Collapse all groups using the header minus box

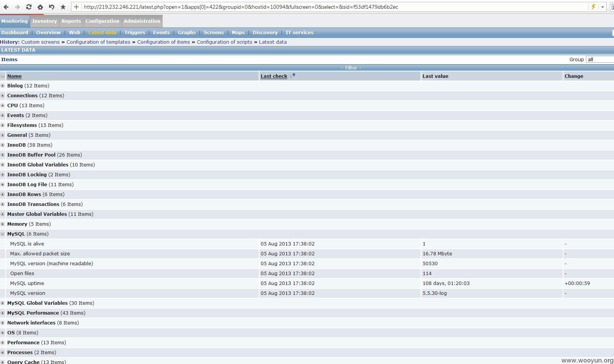(3, 76)
